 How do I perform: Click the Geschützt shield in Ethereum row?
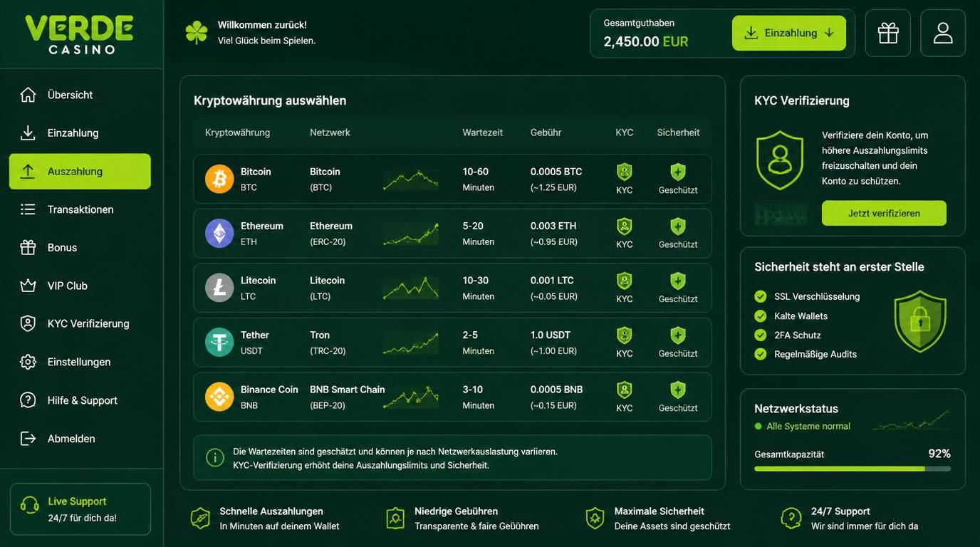pyautogui.click(x=678, y=226)
